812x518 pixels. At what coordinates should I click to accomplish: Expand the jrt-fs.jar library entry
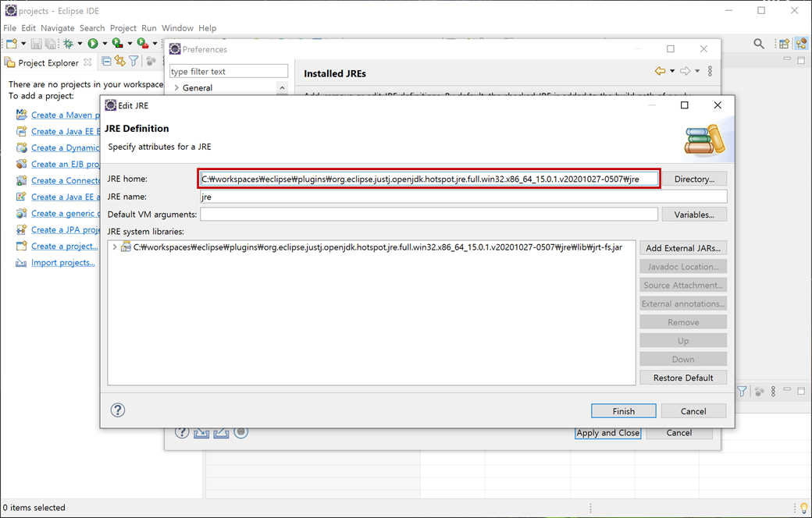coord(115,247)
